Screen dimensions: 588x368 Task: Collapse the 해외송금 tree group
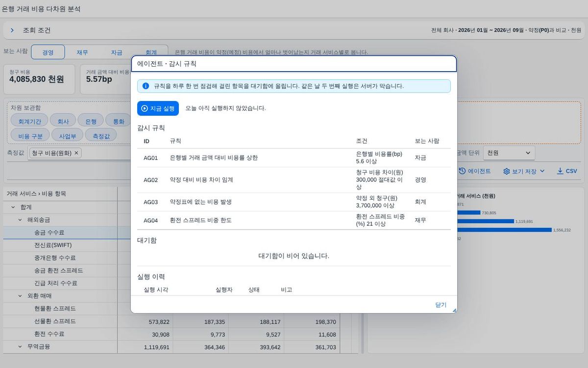(20, 220)
